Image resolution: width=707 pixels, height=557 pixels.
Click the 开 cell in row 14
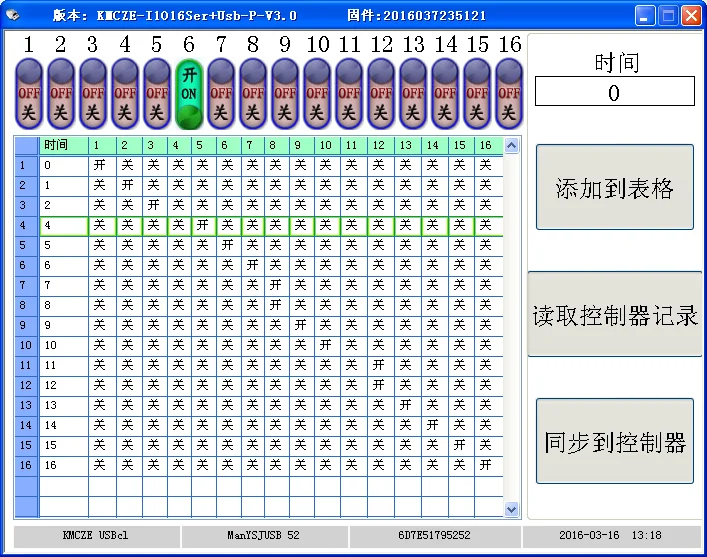coord(435,425)
